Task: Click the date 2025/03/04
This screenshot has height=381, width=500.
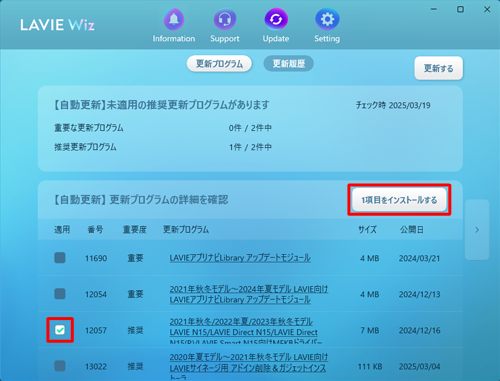Action: [420, 367]
